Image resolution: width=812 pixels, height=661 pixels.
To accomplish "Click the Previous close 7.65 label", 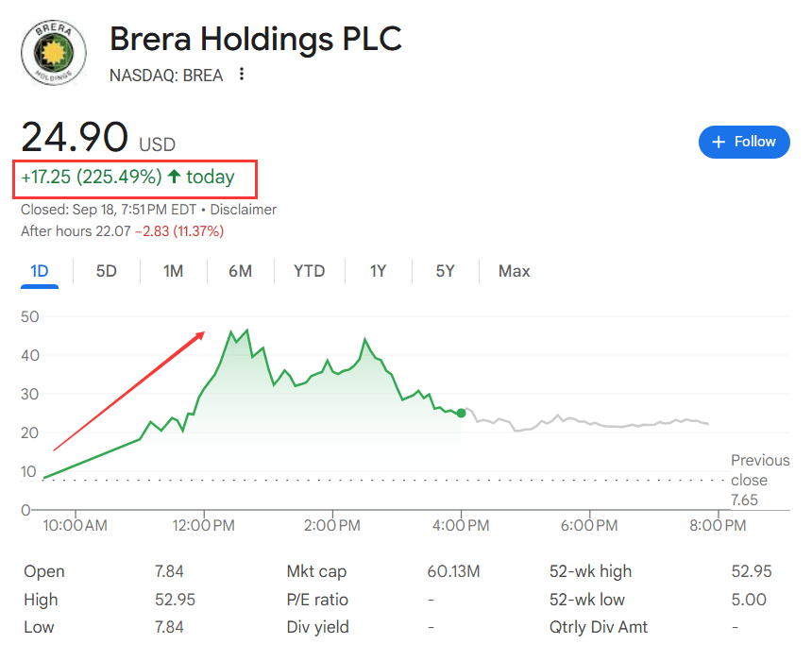I will coord(759,480).
